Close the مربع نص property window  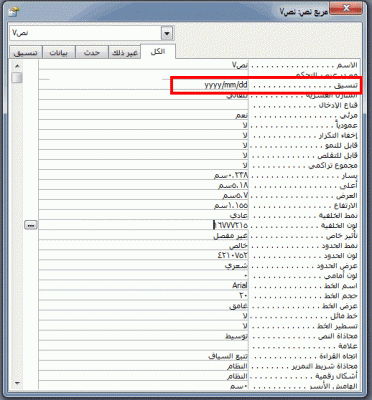click(x=346, y=8)
